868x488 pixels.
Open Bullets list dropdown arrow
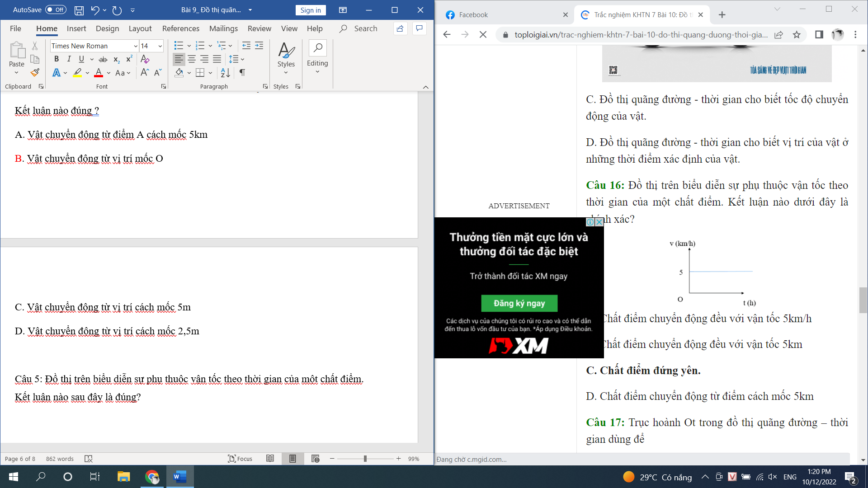tap(189, 46)
